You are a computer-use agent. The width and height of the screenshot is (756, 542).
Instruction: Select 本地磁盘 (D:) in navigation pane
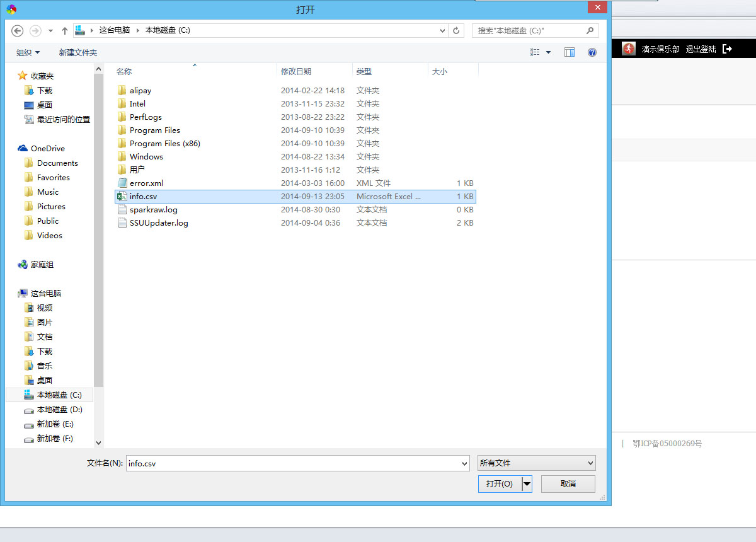59,410
